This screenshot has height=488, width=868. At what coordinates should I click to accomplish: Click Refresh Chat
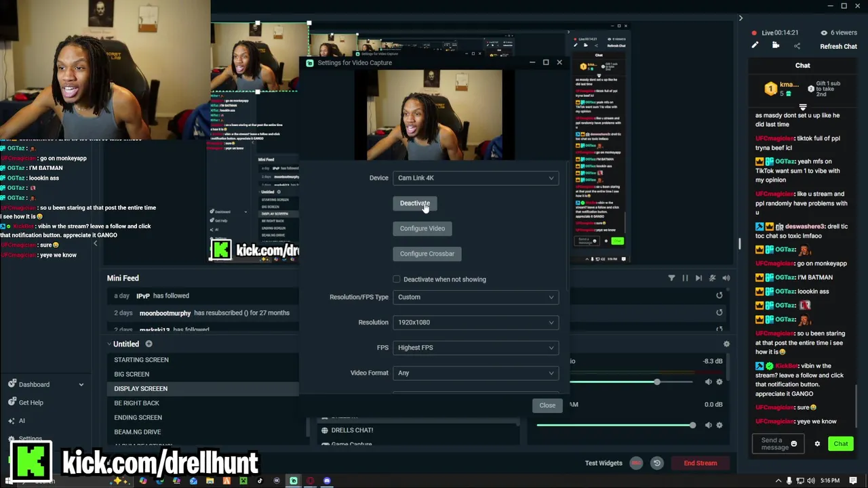pyautogui.click(x=839, y=46)
